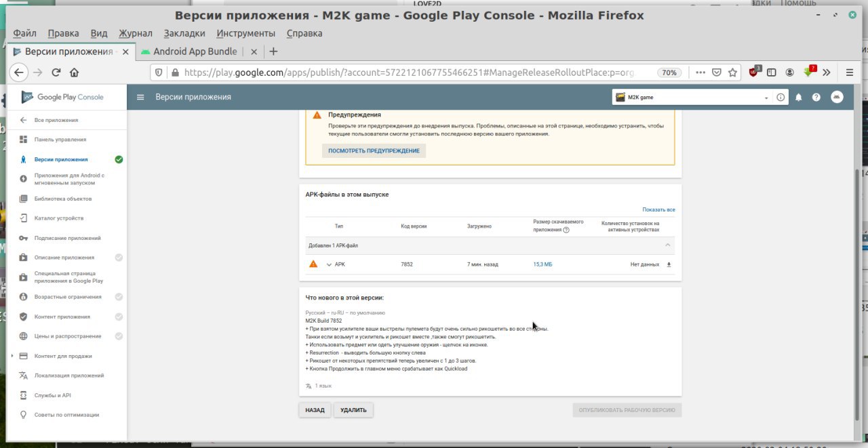Open the notifications bell in Play Console
This screenshot has width=868, height=448.
798,97
